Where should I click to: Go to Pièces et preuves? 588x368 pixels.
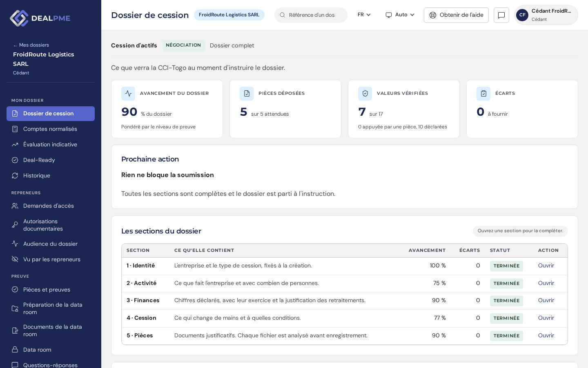[x=51, y=289]
